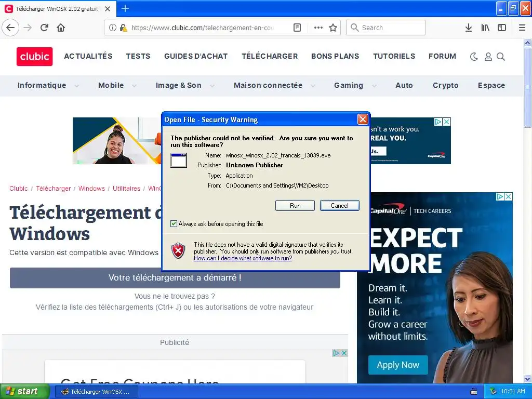The width and height of the screenshot is (532, 399).
Task: Open the BONS PLANS menu
Action: 335,56
